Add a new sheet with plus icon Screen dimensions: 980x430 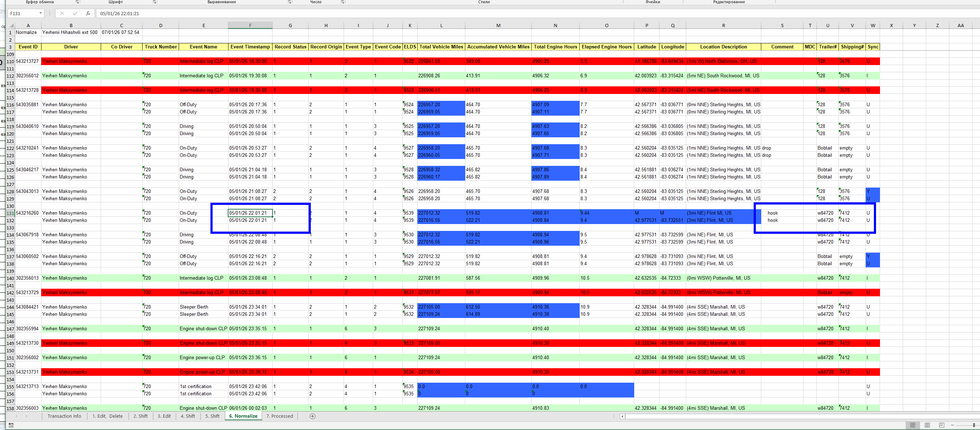pyautogui.click(x=312, y=416)
